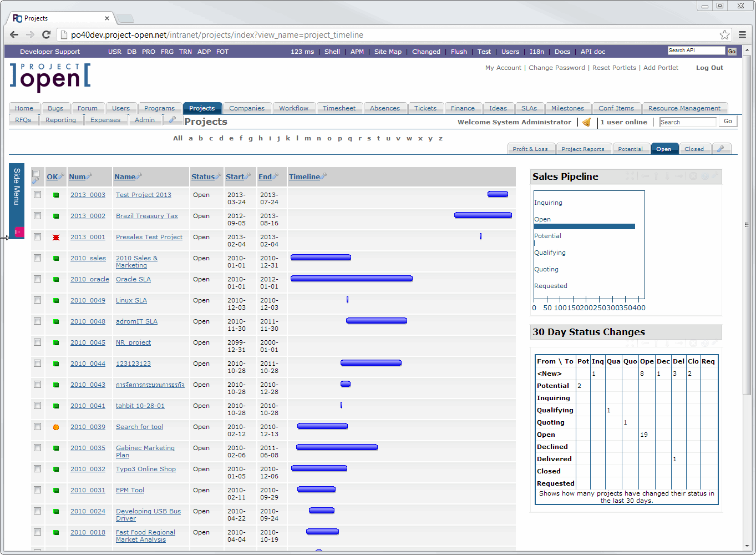The width and height of the screenshot is (756, 555).
Task: Check the box for Oracle SLA row
Action: tap(38, 279)
